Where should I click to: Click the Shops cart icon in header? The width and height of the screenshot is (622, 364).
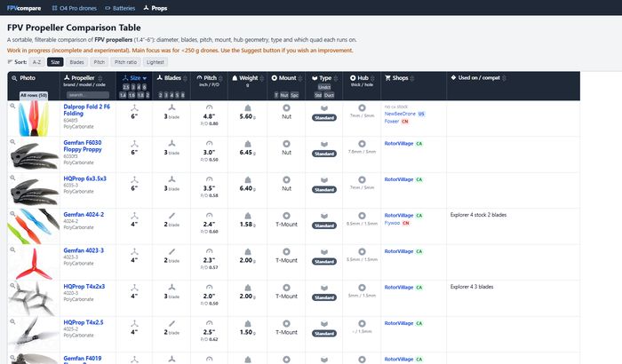(x=387, y=78)
